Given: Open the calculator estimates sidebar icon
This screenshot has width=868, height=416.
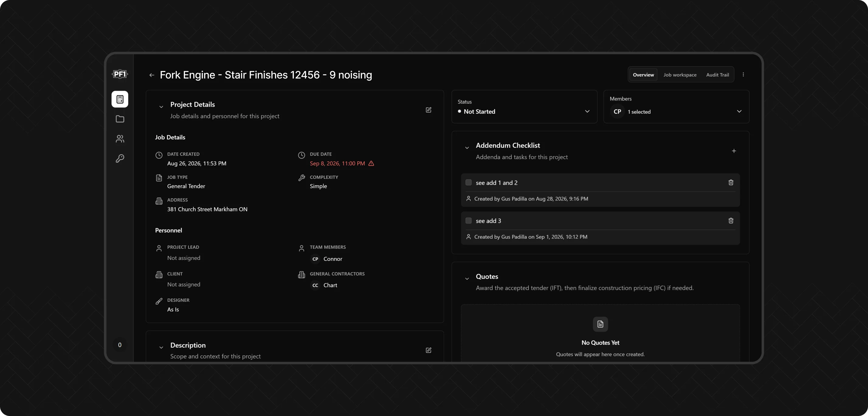Looking at the screenshot, I should (x=120, y=99).
